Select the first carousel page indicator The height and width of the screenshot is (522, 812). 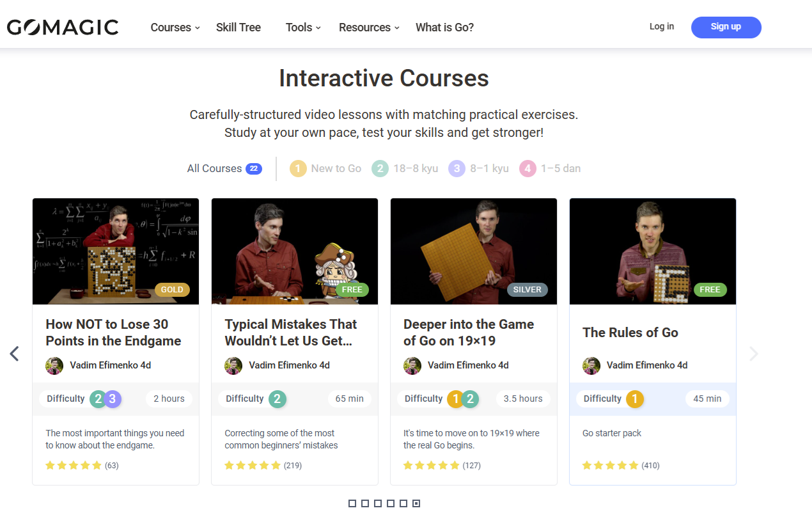click(x=352, y=503)
